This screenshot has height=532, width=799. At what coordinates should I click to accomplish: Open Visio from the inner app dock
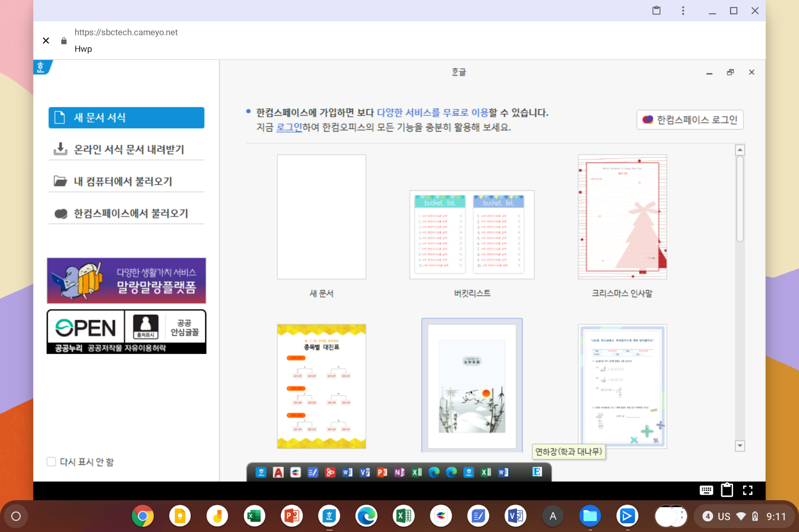365,472
